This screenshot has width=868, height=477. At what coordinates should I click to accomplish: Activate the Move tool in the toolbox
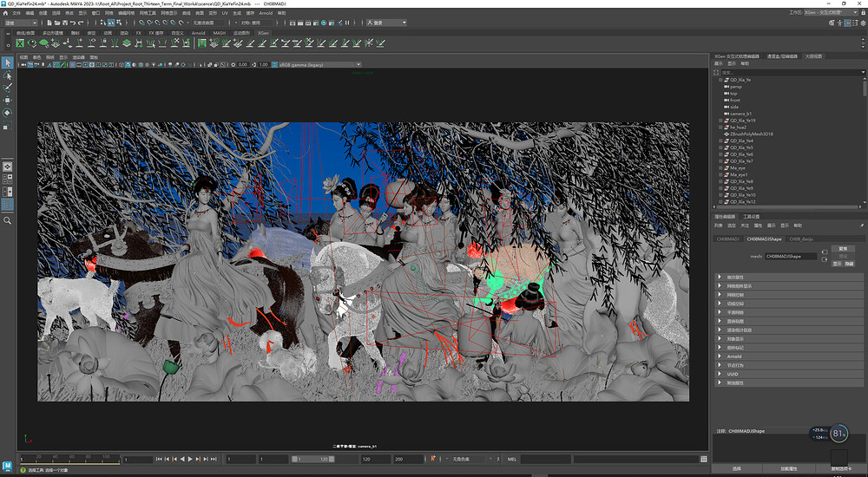coord(7,100)
